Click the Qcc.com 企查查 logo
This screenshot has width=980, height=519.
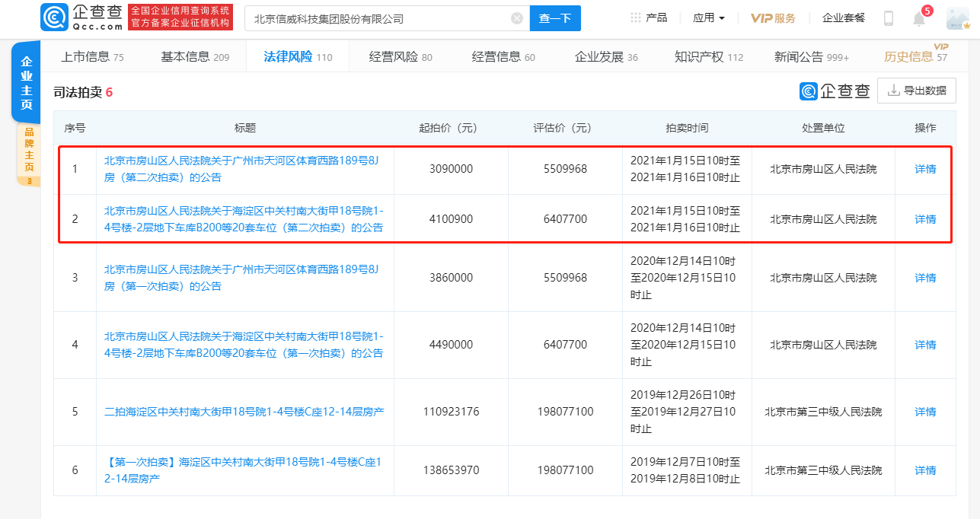[x=81, y=18]
